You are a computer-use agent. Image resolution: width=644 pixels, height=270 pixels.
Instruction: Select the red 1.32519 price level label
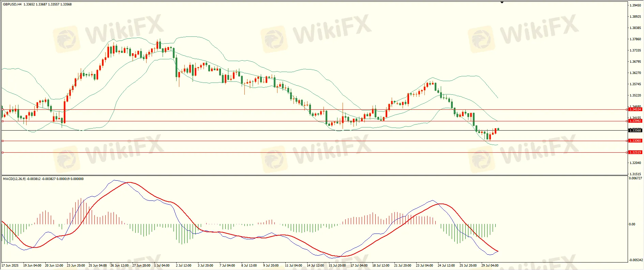pyautogui.click(x=635, y=152)
